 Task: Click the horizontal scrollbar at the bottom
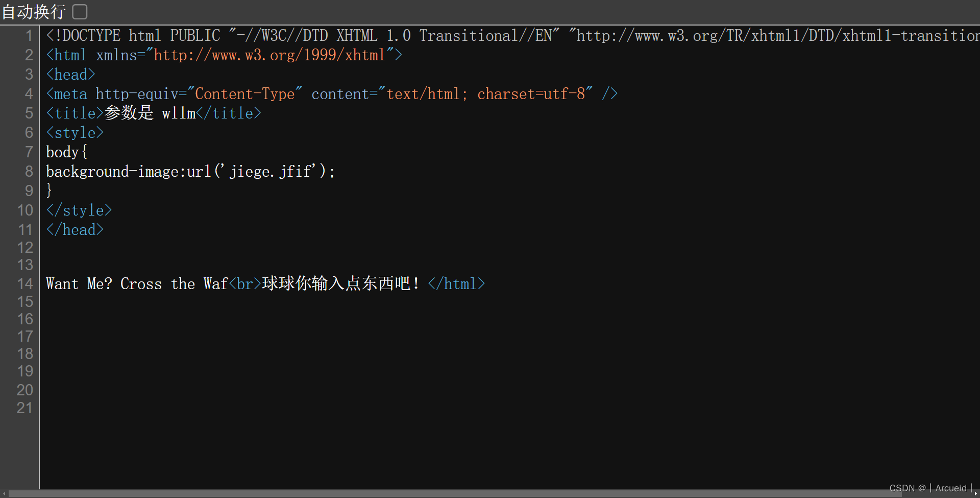(x=455, y=493)
